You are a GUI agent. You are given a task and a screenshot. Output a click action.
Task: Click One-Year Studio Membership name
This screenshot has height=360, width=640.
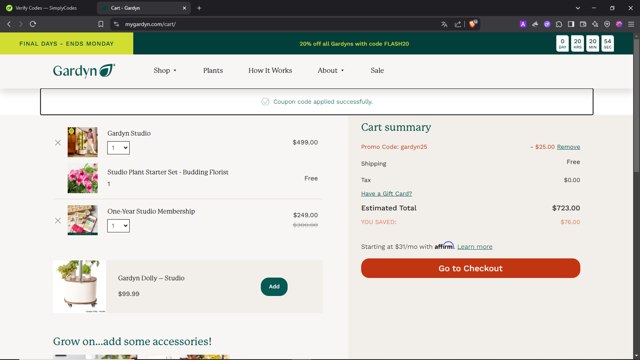[x=151, y=211]
